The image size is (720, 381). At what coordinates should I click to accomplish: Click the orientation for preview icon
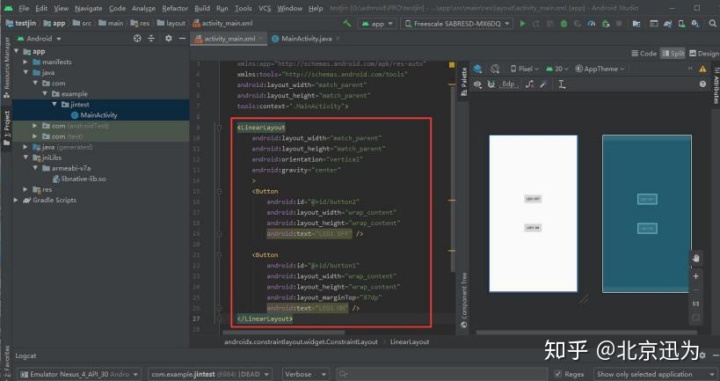point(495,69)
